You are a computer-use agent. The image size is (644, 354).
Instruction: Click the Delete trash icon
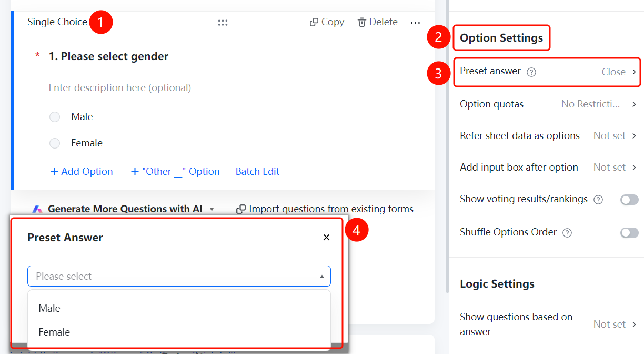(362, 22)
